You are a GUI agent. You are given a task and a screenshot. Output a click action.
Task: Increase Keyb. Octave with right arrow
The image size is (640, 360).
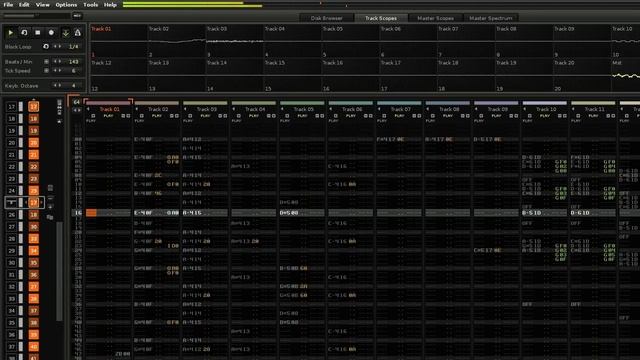pyautogui.click(x=60, y=85)
